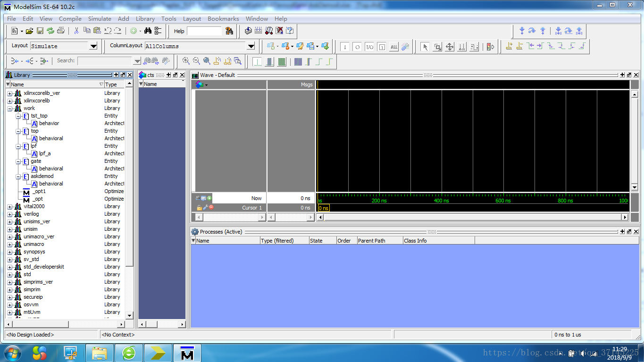
Task: Click the wave horizontal scrollbar right arrow
Action: 625,217
